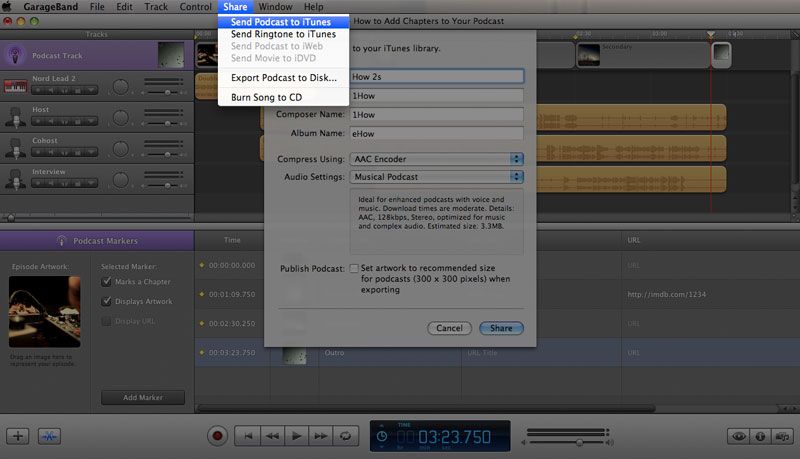Lock the Host track
The width and height of the screenshot is (800, 459).
pos(78,122)
